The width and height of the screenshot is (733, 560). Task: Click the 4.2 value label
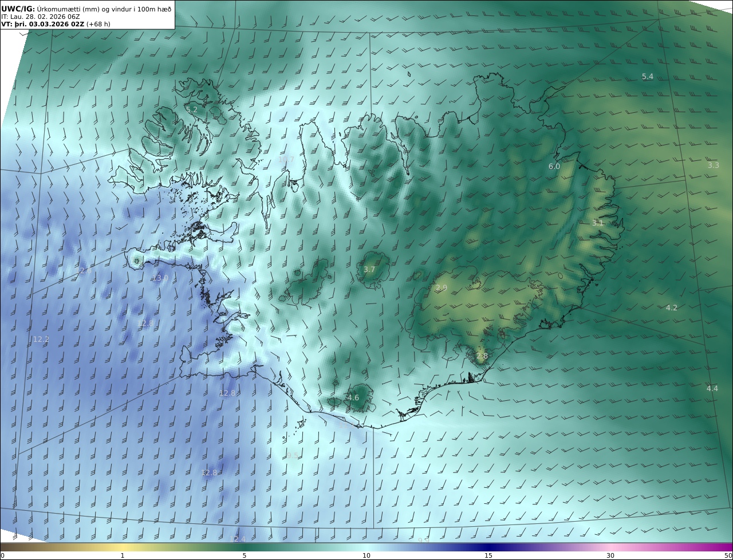[671, 307]
